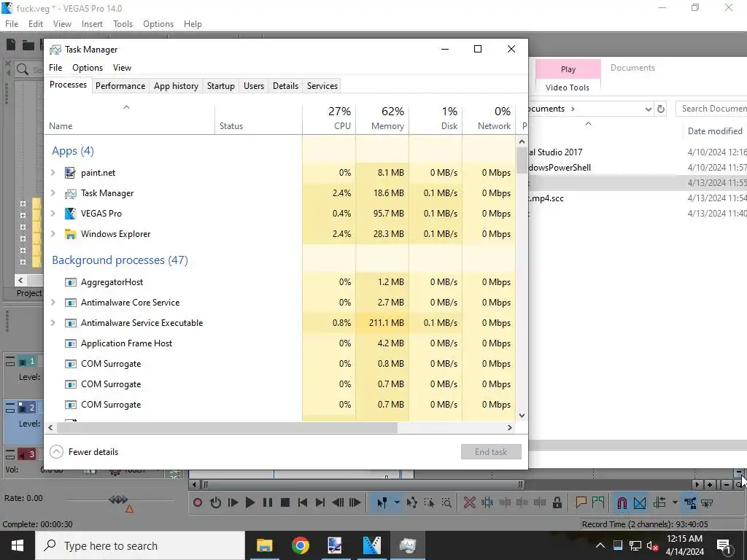Click the Rate slider handle in VEGAS

(x=117, y=499)
